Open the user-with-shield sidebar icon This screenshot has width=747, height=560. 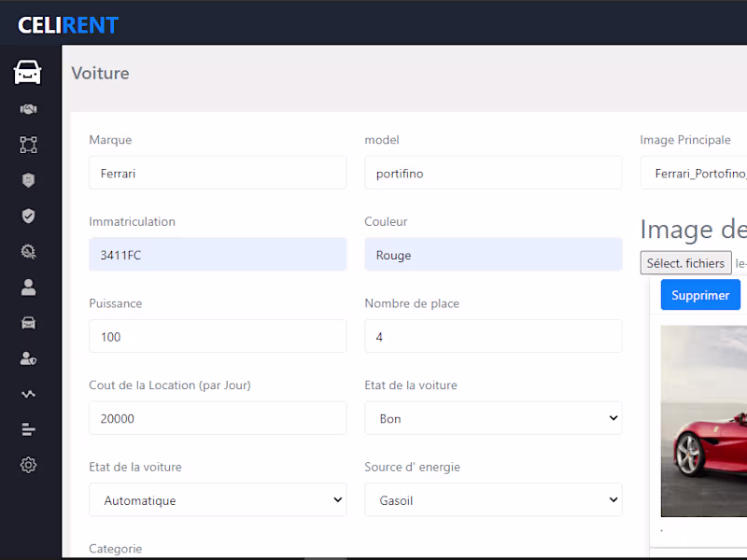(x=28, y=358)
